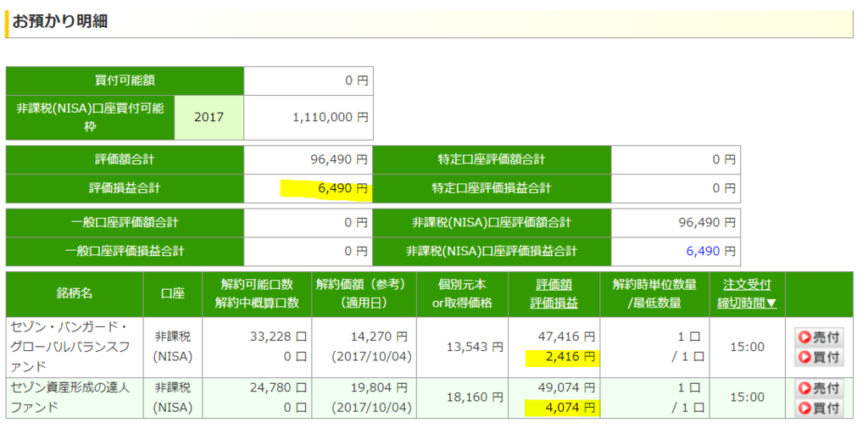Image resolution: width=868 pixels, height=434 pixels.
Task: Click 評価額合計 value 96,490 円
Action: pos(338,159)
